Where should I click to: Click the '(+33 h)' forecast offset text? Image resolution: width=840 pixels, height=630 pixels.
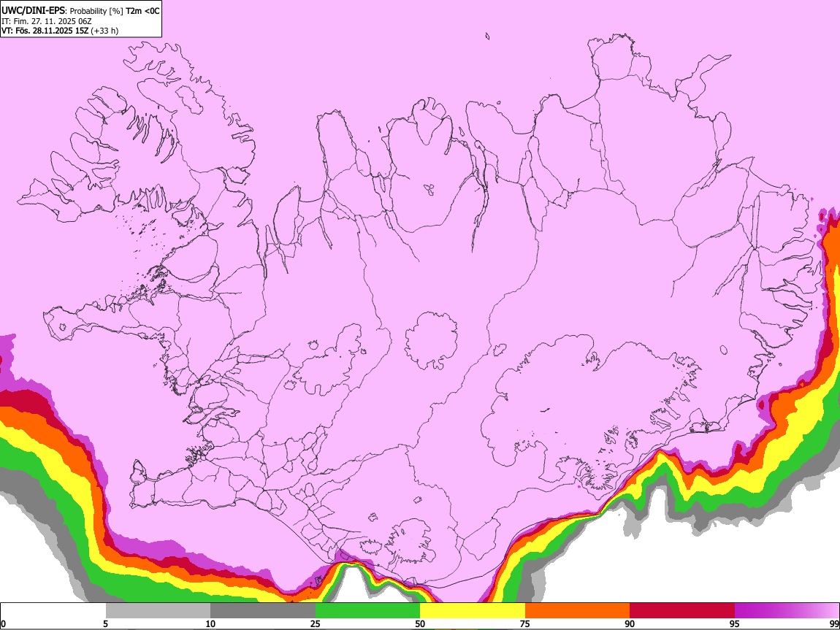coord(104,31)
